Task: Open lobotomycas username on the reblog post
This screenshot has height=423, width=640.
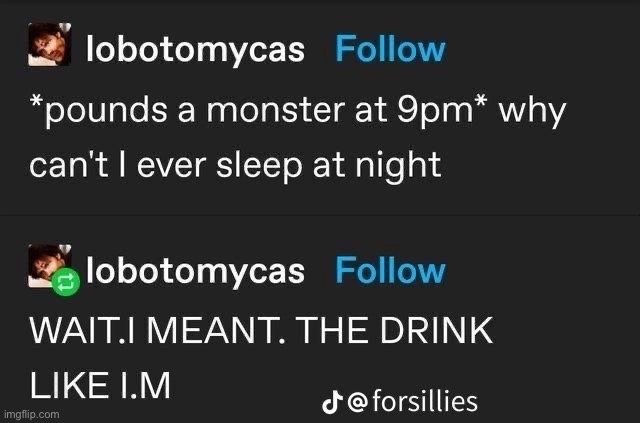Action: 196,271
